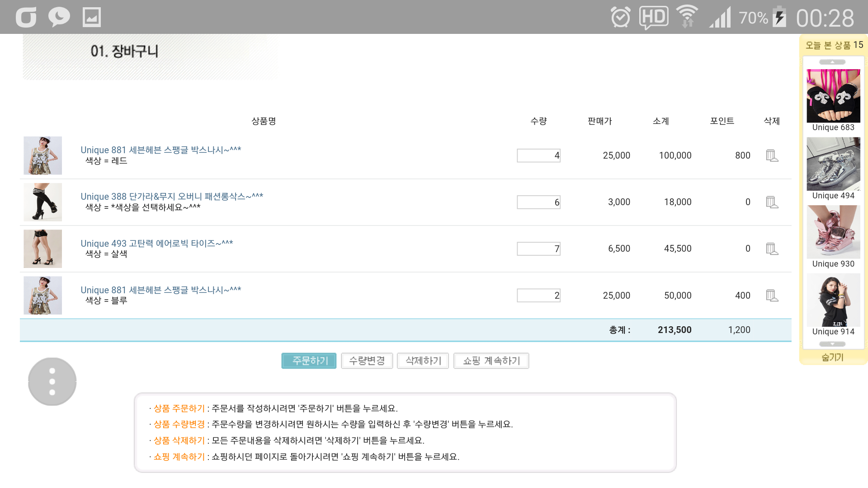The image size is (868, 488).
Task: View Unique 683 gloves in recent items
Action: 834,96
